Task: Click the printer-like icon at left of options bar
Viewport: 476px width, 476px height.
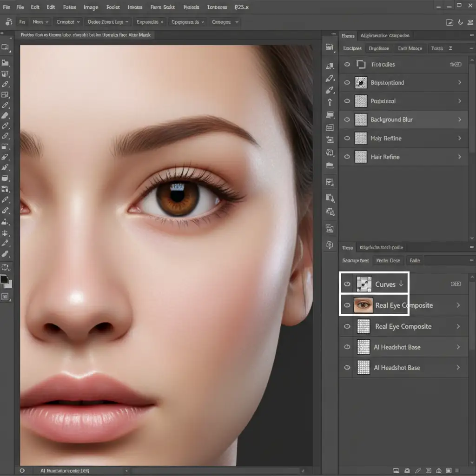Action: (x=9, y=22)
